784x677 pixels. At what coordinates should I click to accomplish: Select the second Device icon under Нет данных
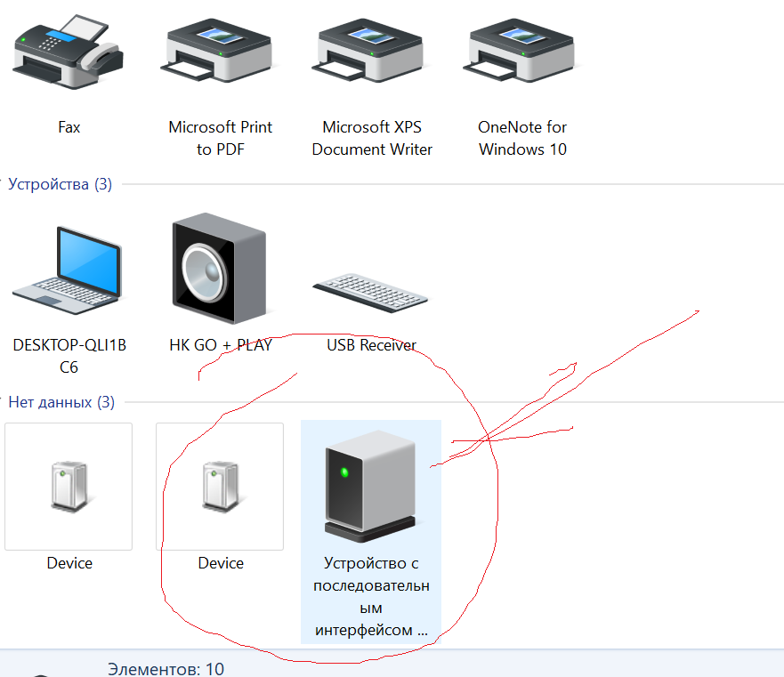220,486
